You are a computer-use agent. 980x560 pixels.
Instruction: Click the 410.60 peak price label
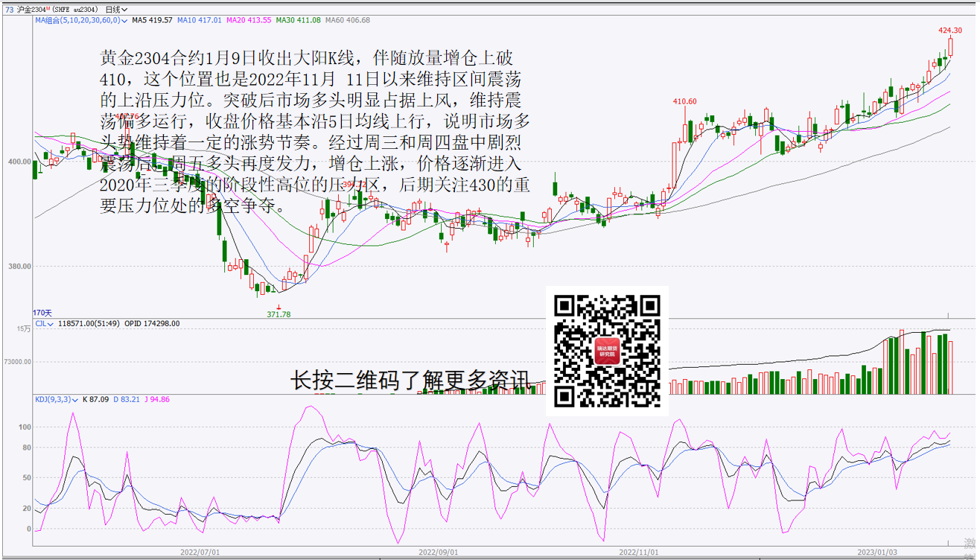[x=684, y=101]
